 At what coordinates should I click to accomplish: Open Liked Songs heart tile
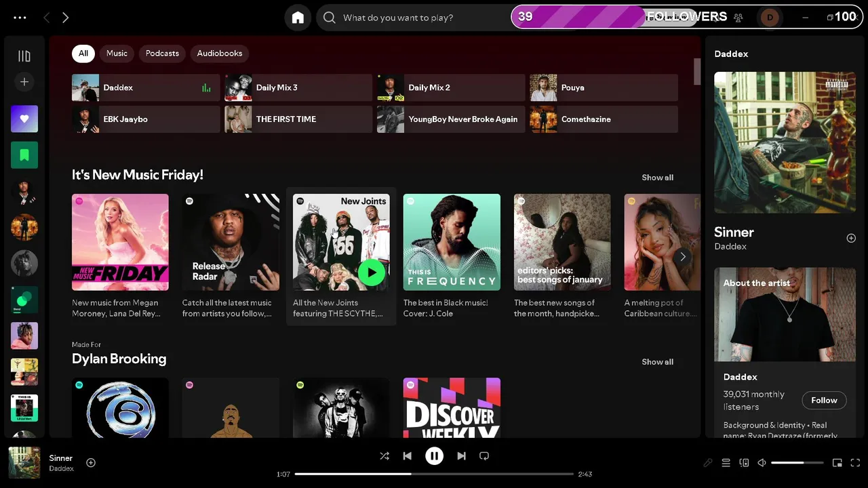tap(24, 119)
